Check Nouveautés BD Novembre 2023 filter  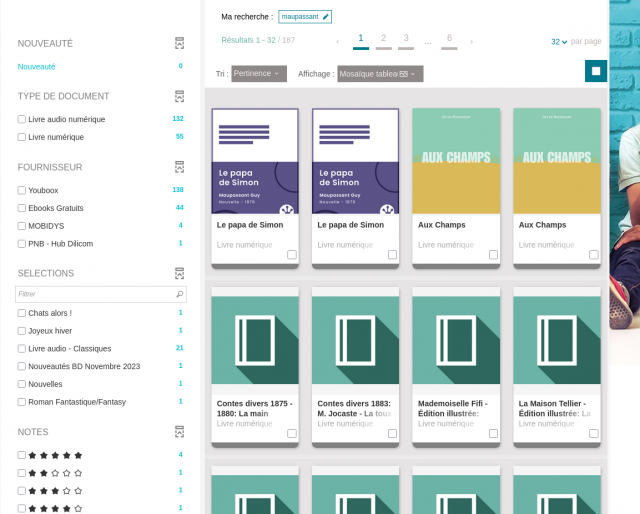click(x=22, y=366)
